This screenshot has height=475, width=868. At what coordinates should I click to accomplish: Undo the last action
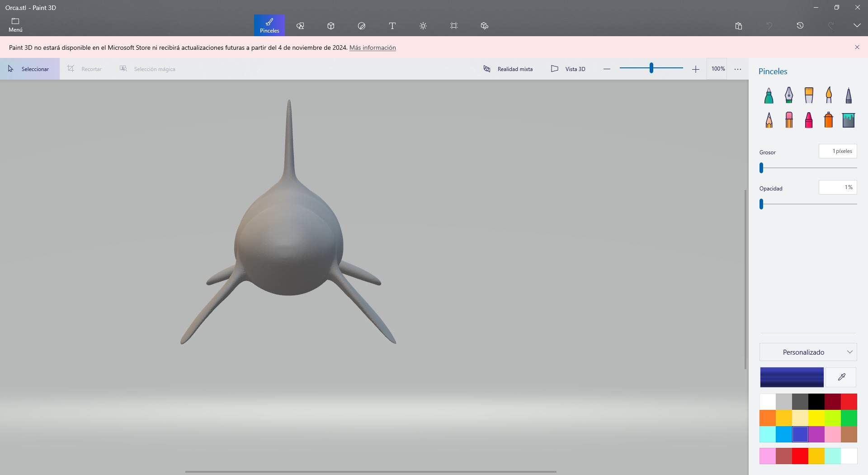769,26
